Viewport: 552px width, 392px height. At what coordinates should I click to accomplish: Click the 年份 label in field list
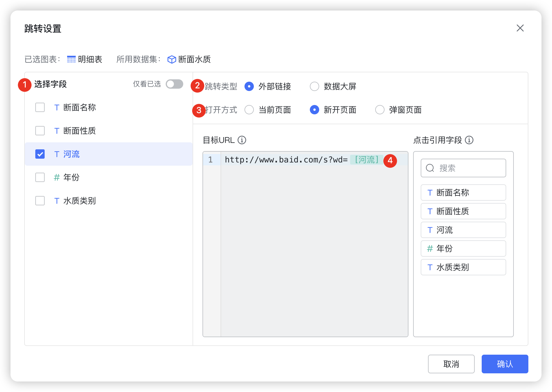(x=71, y=177)
